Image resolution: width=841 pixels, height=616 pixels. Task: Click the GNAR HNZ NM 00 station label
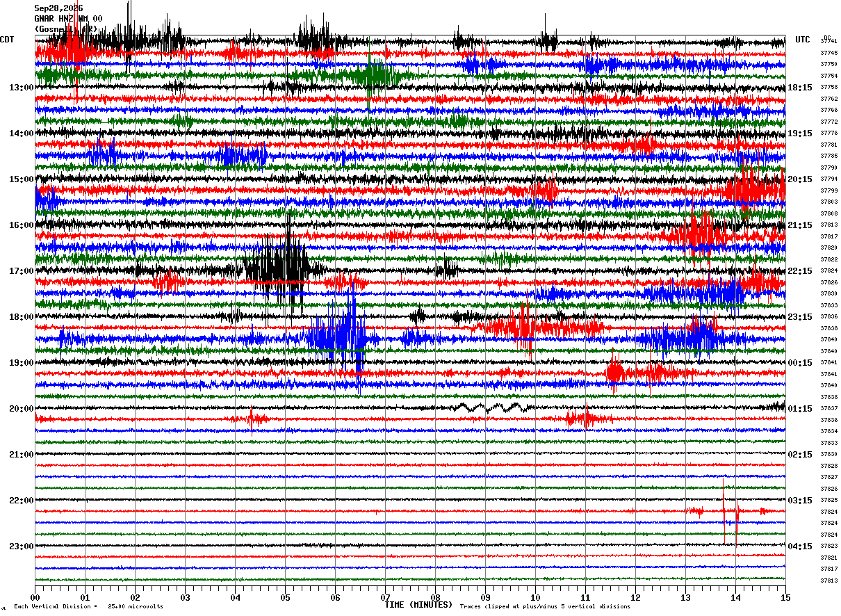pyautogui.click(x=68, y=19)
